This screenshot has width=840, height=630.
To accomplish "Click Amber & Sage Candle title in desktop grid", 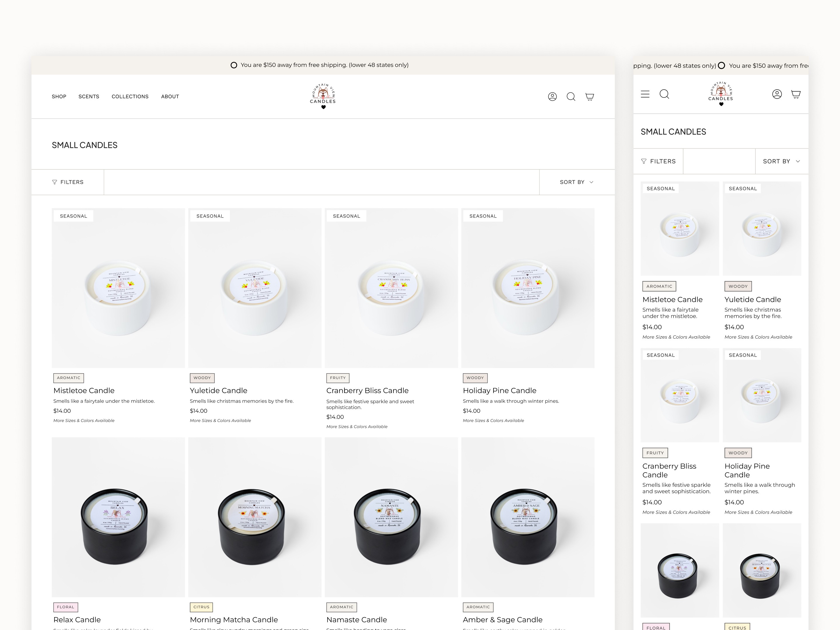I will pos(503,620).
